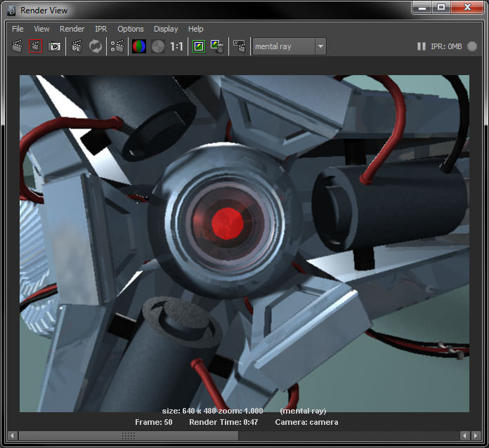The width and height of the screenshot is (489, 448).
Task: Pause IPR tuning with the pause icon
Action: point(422,46)
